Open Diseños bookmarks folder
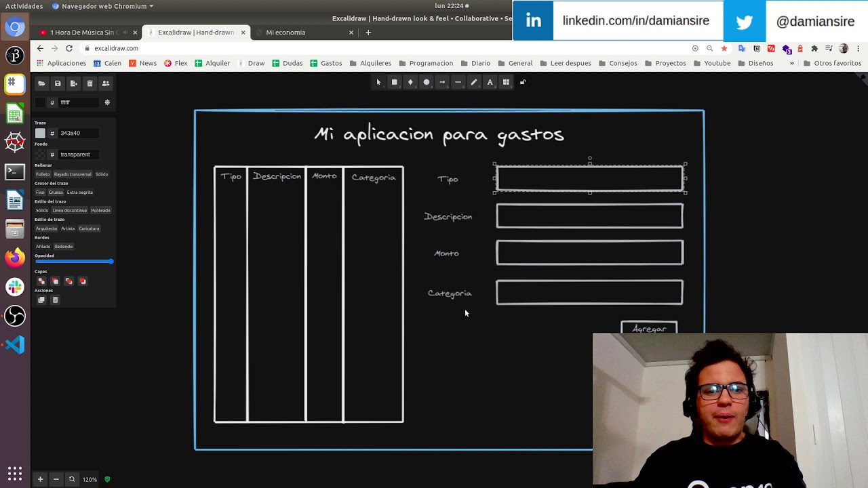 point(755,63)
